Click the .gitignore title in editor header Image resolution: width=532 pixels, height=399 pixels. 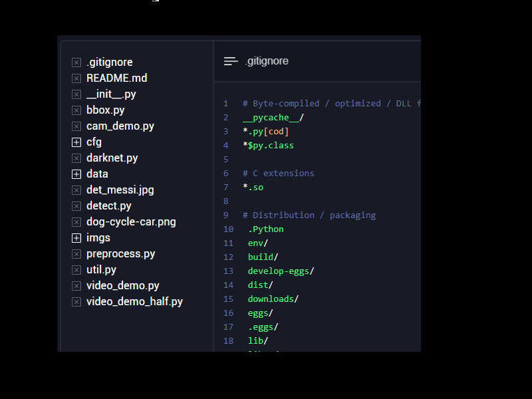point(267,61)
